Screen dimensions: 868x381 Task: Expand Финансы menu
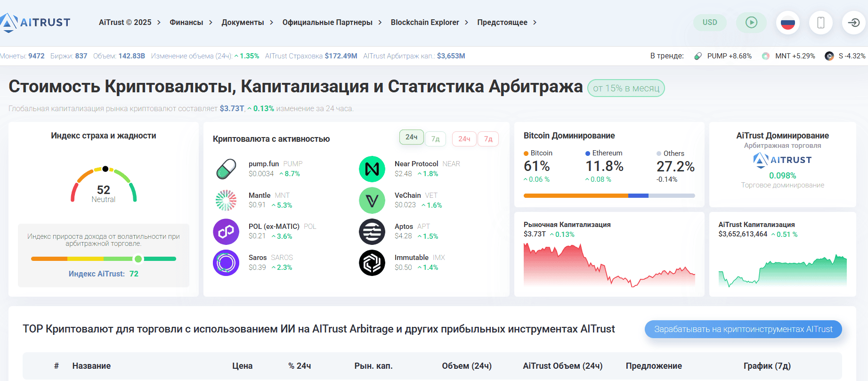[x=191, y=22]
